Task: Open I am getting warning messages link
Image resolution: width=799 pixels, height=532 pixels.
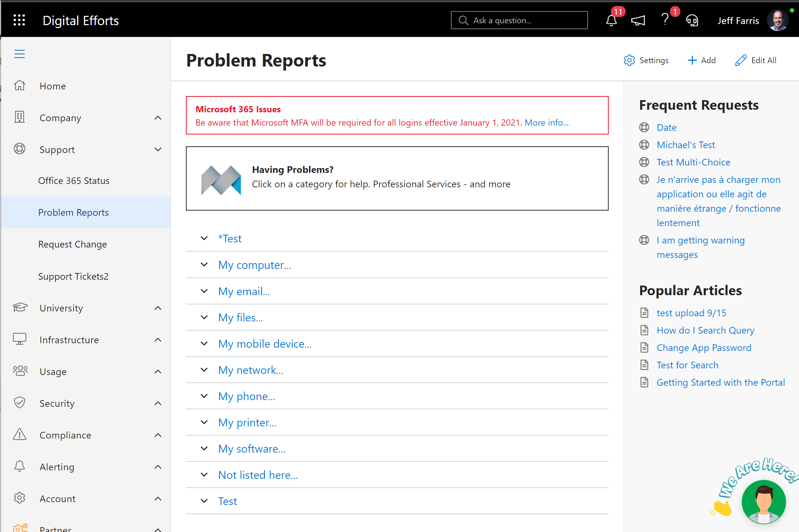Action: 701,248
